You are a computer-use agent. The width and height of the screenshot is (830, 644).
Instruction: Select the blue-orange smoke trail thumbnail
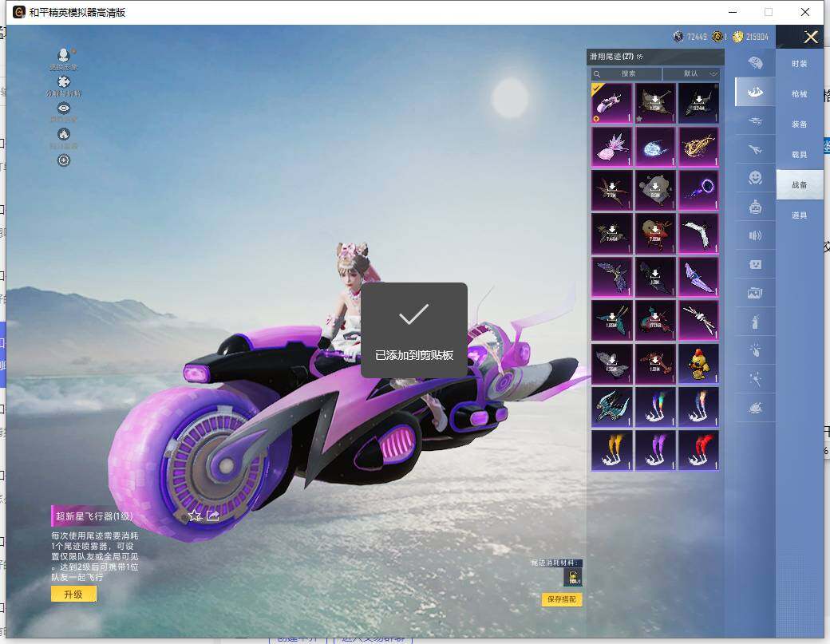coord(699,407)
